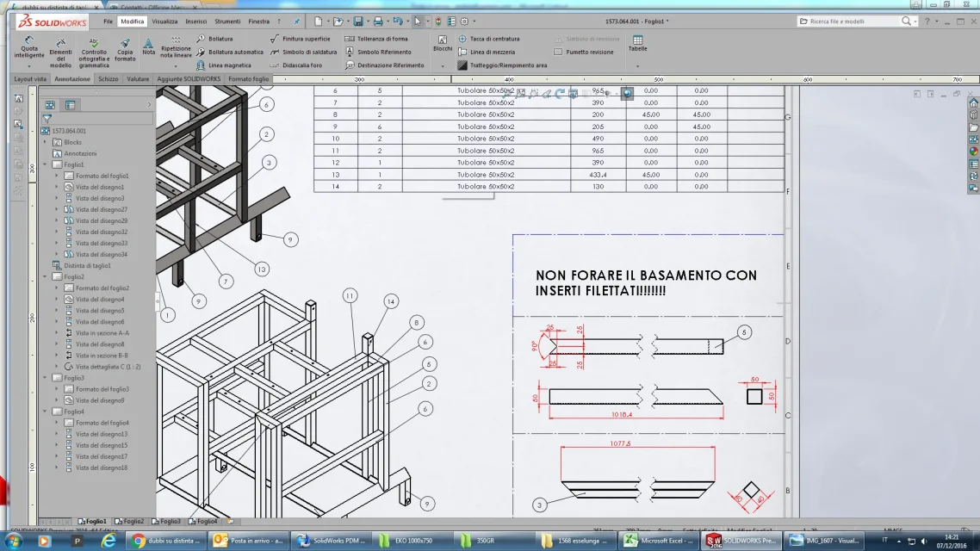Image resolution: width=980 pixels, height=551 pixels.
Task: Switch to the Valutare tab
Action: (138, 78)
